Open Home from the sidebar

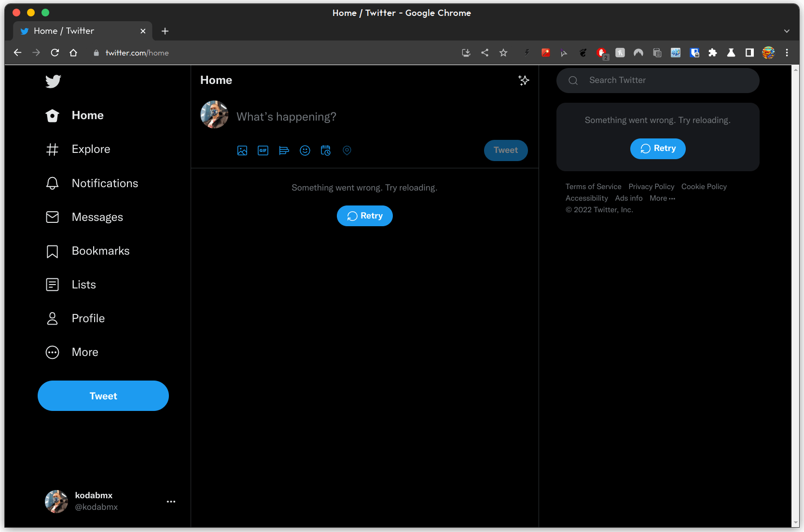click(74, 116)
